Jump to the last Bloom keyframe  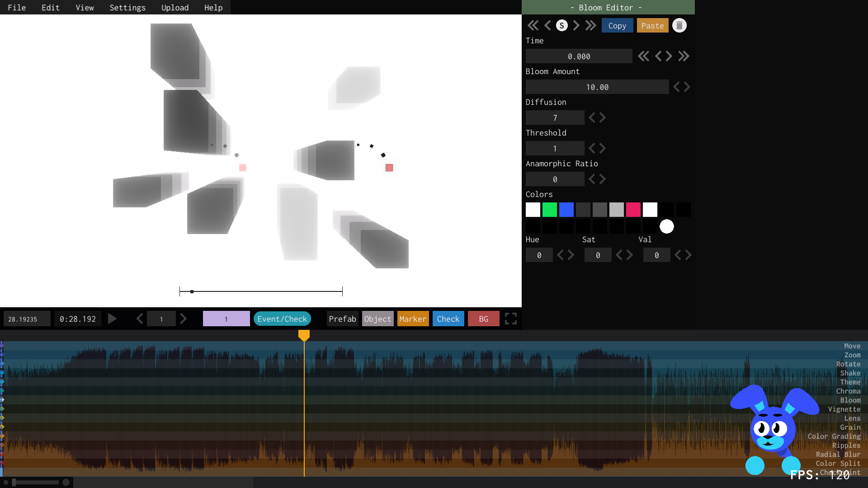coord(590,26)
